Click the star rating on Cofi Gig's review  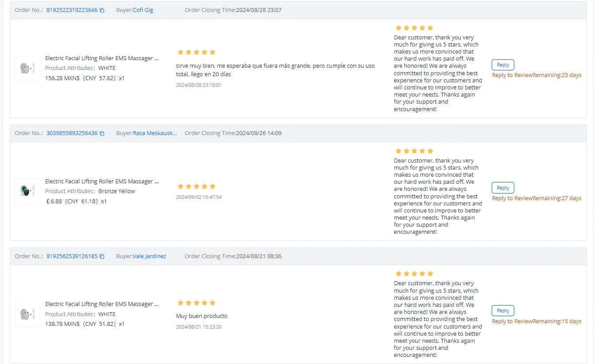tap(196, 52)
